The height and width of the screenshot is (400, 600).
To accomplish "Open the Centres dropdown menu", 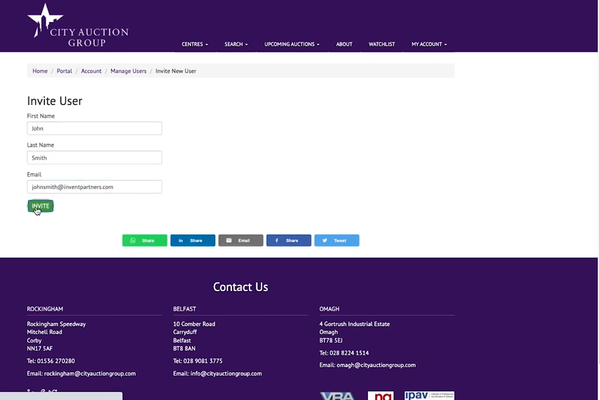I will click(195, 44).
